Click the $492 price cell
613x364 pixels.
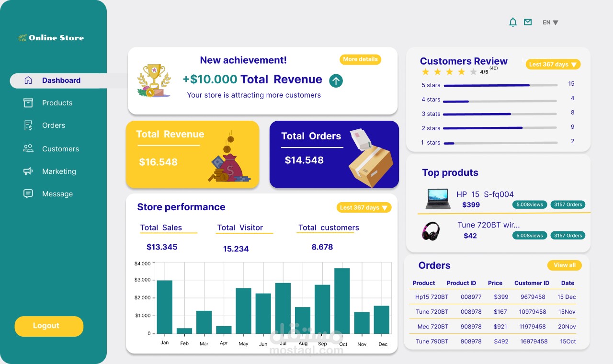point(501,341)
